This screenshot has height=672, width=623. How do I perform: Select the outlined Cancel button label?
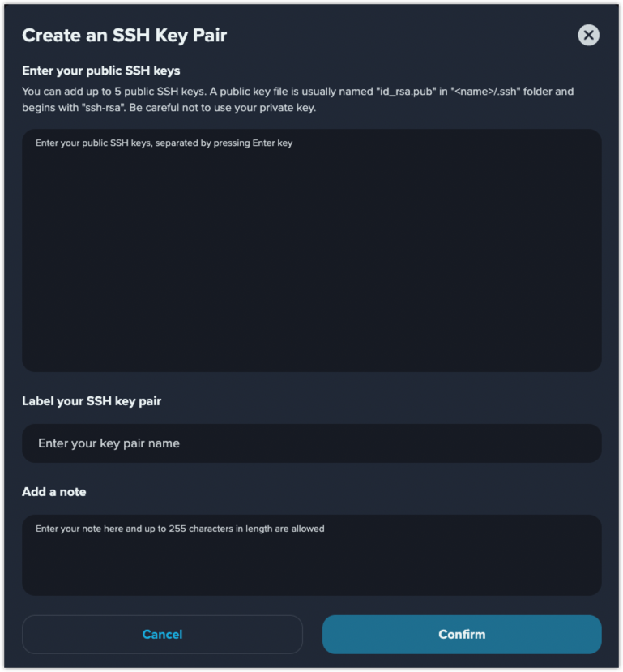click(x=162, y=634)
